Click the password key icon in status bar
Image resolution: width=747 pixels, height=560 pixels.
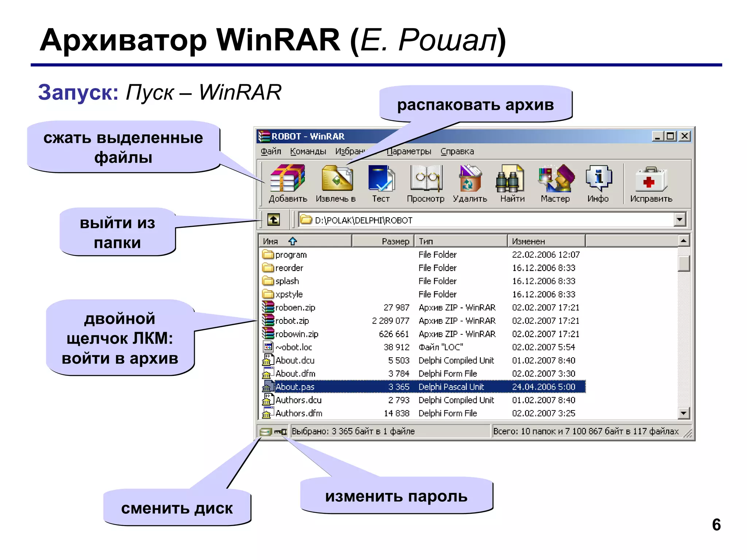tap(280, 432)
